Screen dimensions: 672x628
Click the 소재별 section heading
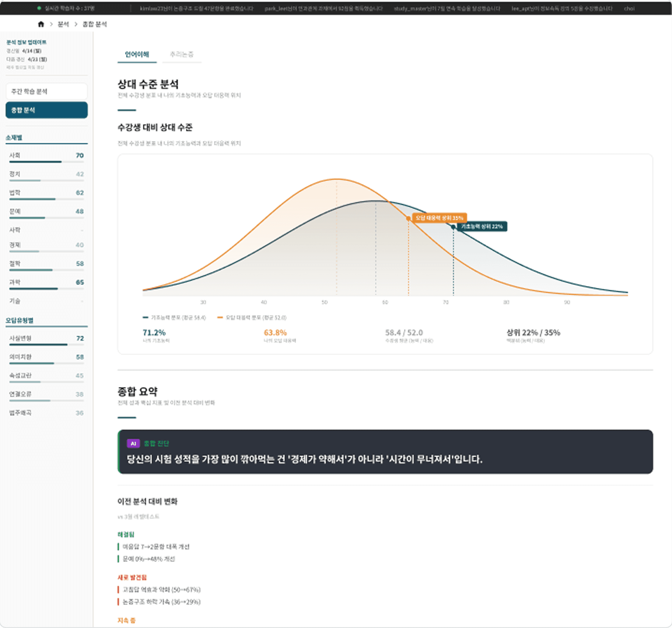pos(14,138)
